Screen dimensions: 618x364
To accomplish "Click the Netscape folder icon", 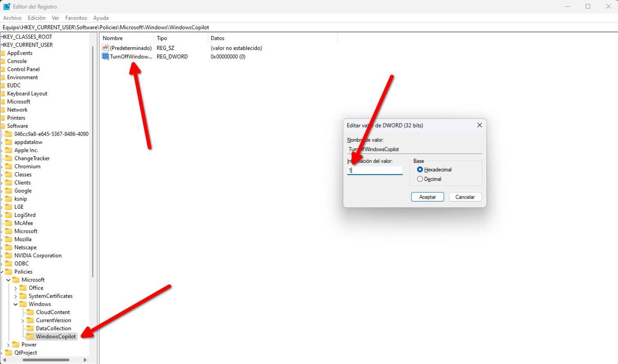I will click(x=9, y=248).
